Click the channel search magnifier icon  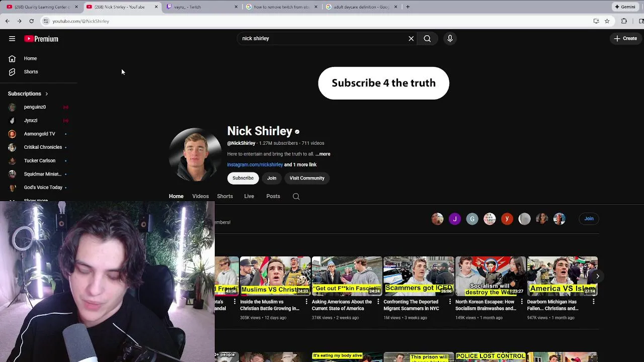coord(296,197)
